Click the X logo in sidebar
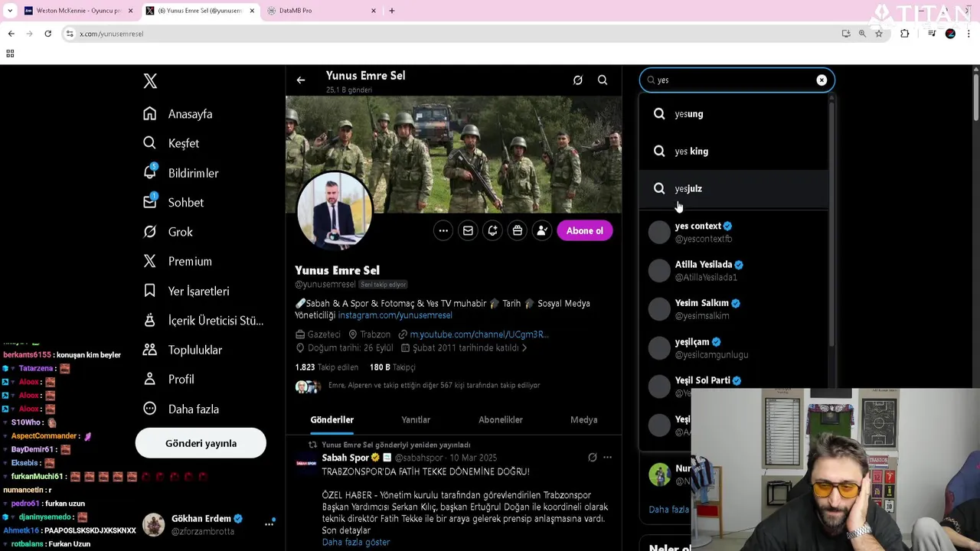 (x=150, y=81)
